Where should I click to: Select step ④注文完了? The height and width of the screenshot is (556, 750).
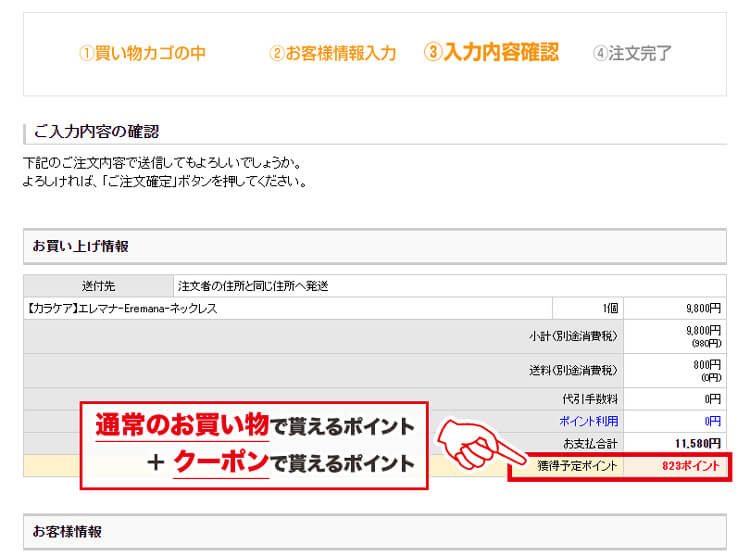click(632, 53)
